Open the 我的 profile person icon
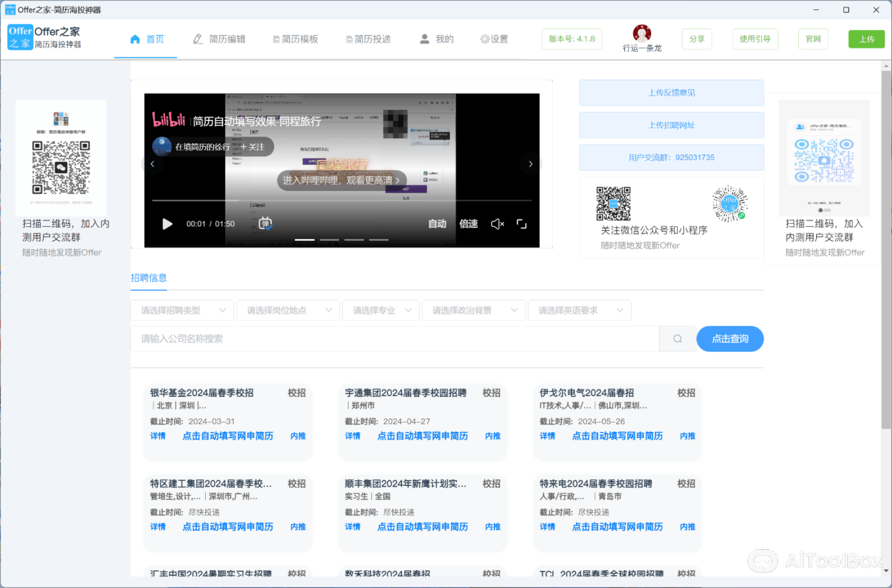 [424, 39]
